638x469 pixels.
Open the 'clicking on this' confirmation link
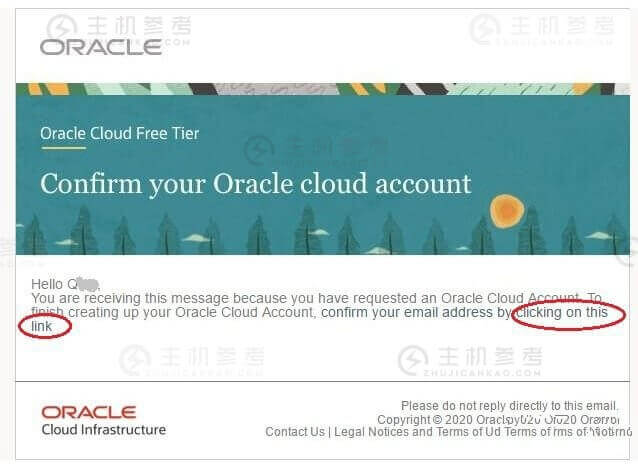pos(563,312)
